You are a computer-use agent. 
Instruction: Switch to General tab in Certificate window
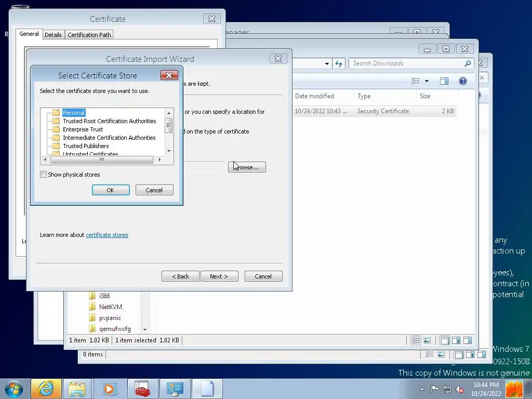(x=29, y=34)
